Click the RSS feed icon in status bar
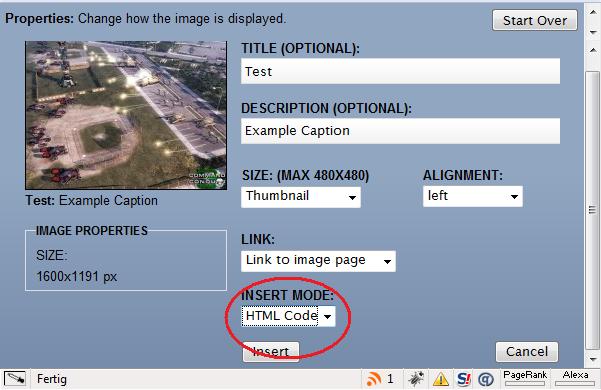 click(374, 379)
